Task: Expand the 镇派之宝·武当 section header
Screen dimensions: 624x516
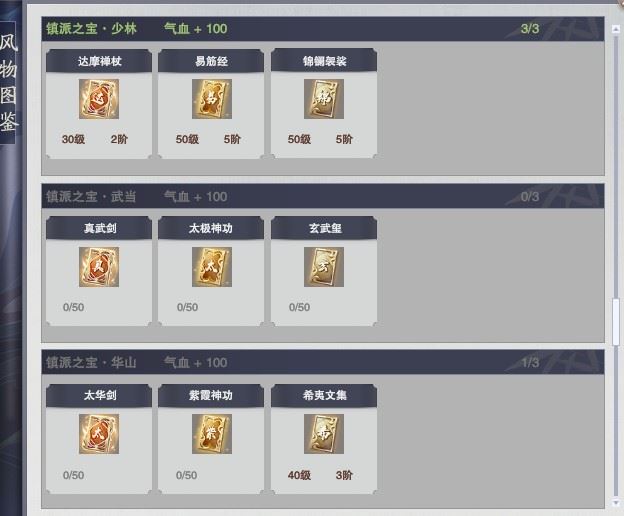Action: [323, 196]
